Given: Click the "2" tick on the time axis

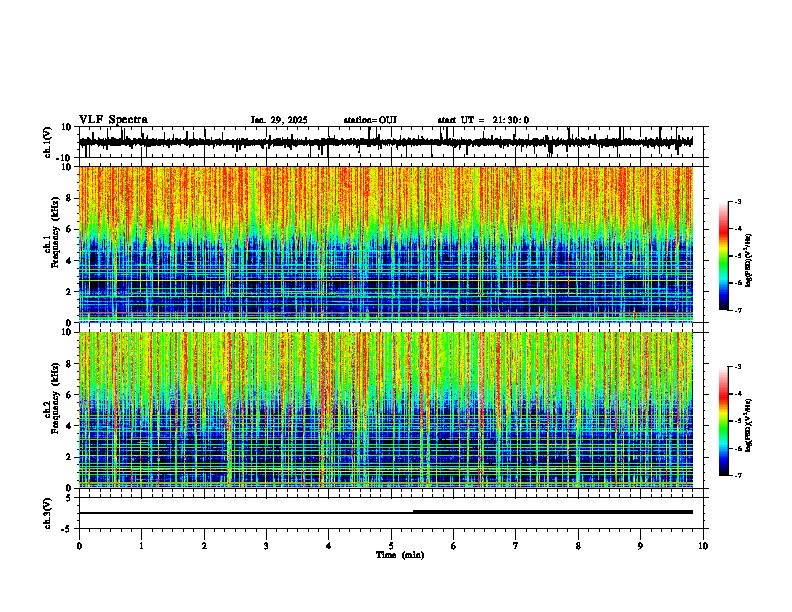Looking at the screenshot, I should 204,546.
